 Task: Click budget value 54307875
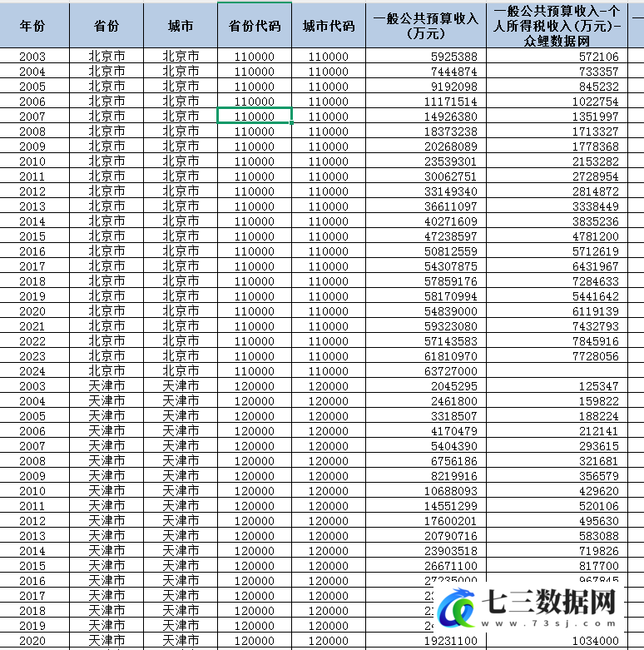(451, 265)
